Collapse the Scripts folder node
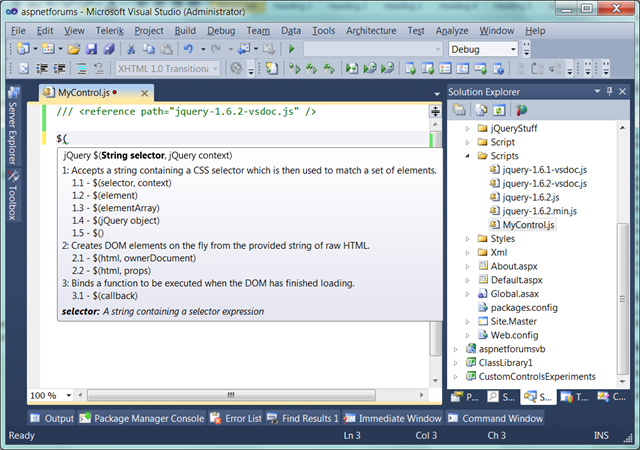Screen dimensions: 640x450 tap(468, 157)
